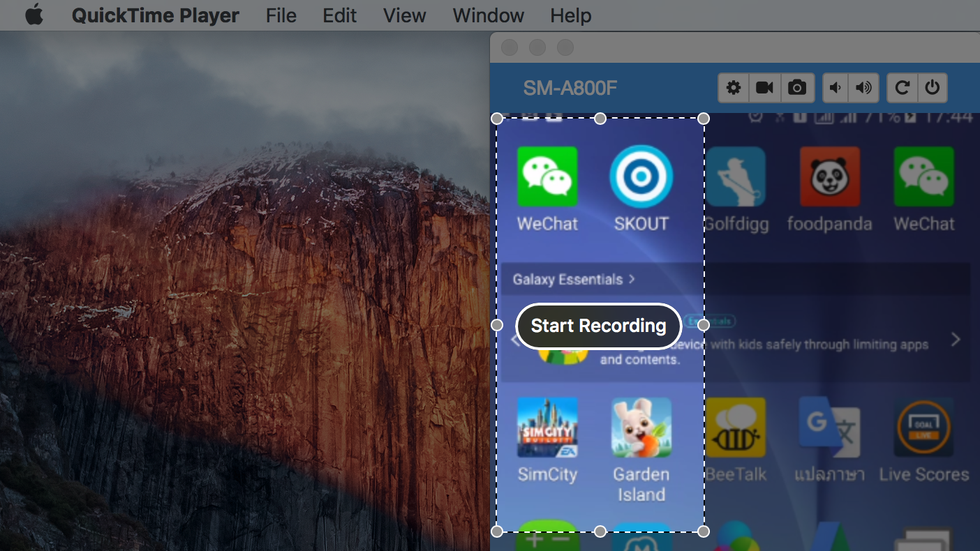Open the QuickTime Player menu
Image resolution: width=980 pixels, height=551 pixels.
click(x=156, y=15)
